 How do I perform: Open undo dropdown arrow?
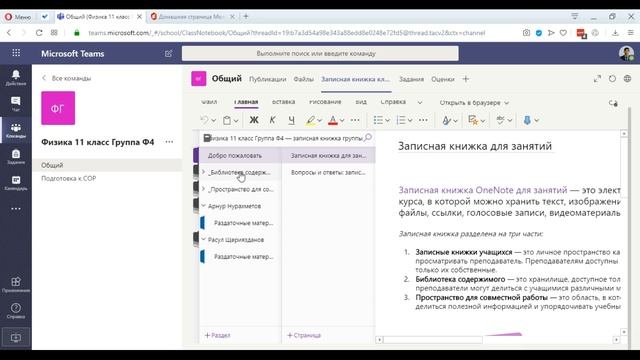213,120
